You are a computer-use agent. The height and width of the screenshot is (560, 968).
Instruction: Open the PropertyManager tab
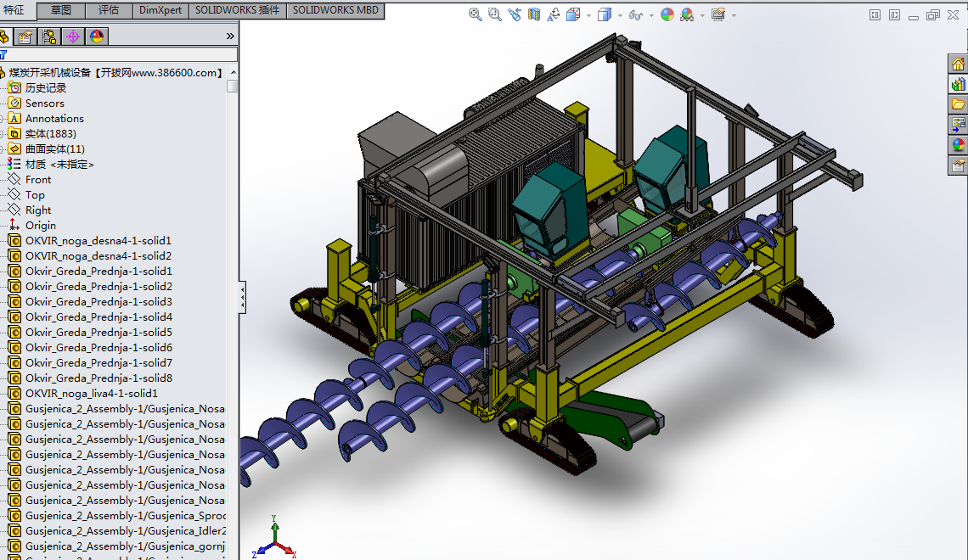point(25,36)
